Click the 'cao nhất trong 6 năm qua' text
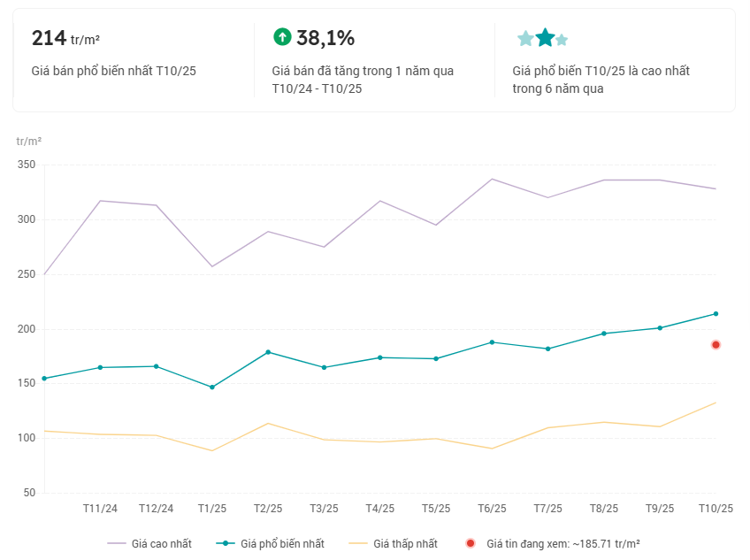Image resolution: width=750 pixels, height=560 pixels. (601, 80)
